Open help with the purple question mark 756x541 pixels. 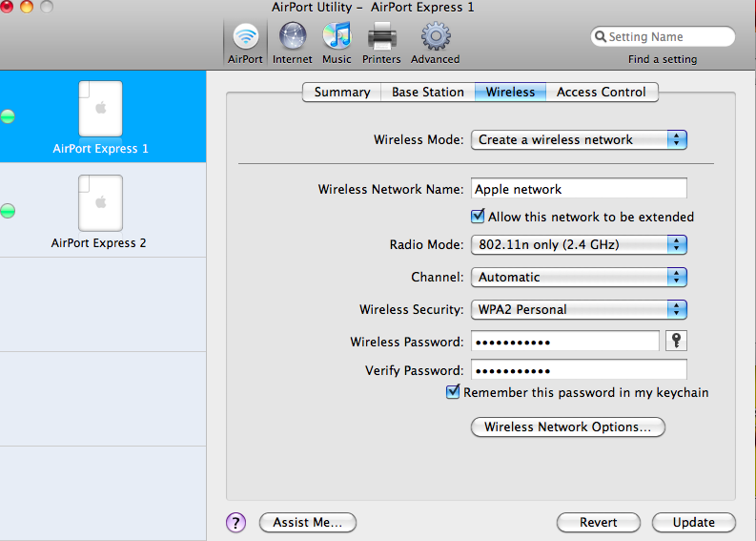click(235, 522)
